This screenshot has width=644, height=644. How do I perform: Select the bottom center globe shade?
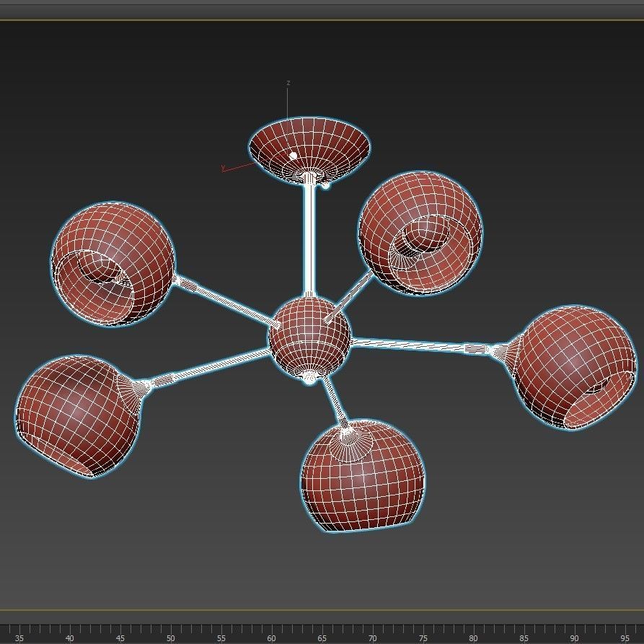click(363, 475)
